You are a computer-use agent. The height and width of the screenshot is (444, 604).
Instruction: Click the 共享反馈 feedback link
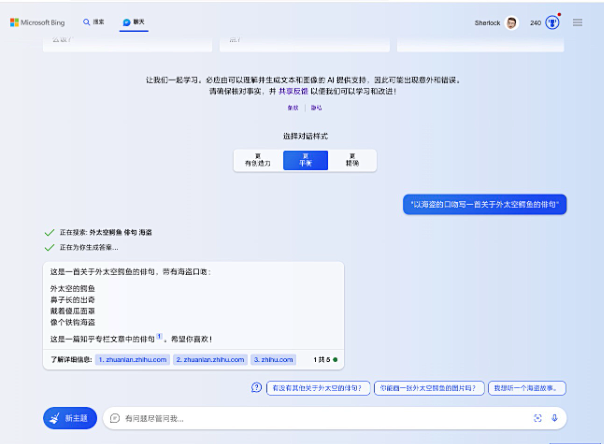(293, 91)
